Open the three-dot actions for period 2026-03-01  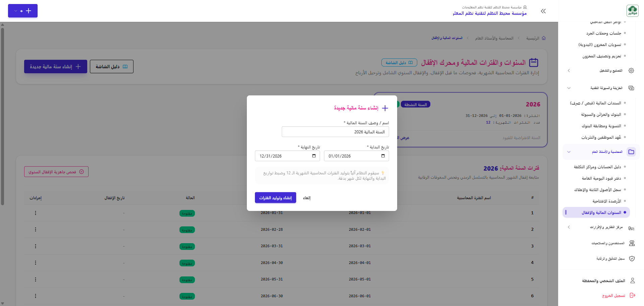[36, 246]
